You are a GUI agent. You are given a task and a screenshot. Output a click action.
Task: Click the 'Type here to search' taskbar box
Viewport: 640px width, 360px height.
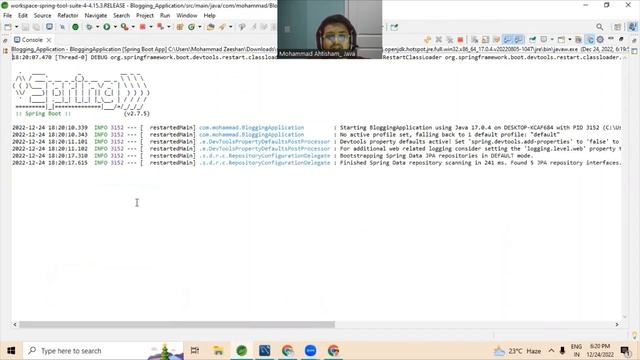(x=103, y=351)
